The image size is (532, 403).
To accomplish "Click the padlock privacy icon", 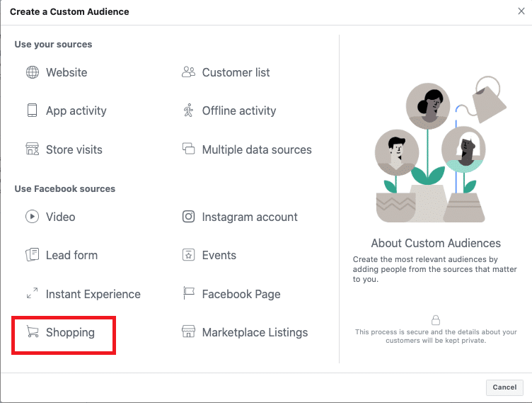I will 436,319.
